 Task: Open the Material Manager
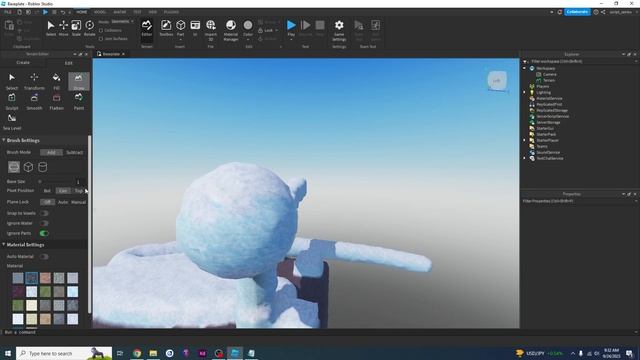pyautogui.click(x=231, y=30)
